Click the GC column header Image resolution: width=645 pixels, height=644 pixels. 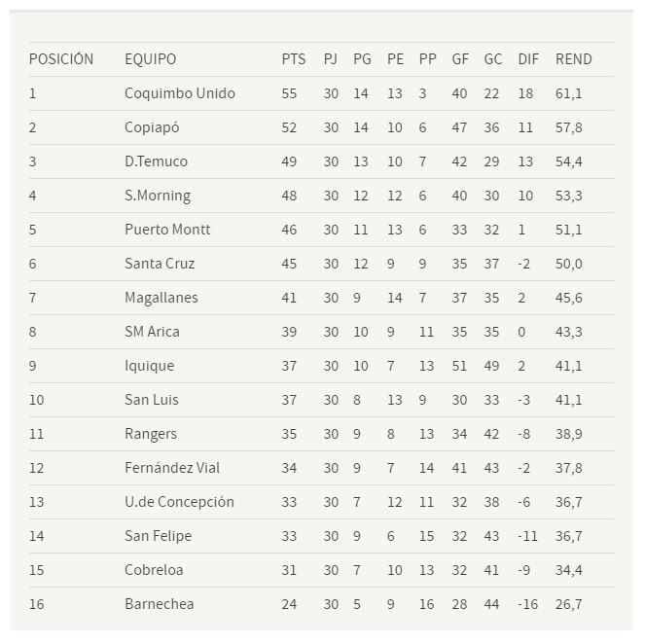coord(493,59)
